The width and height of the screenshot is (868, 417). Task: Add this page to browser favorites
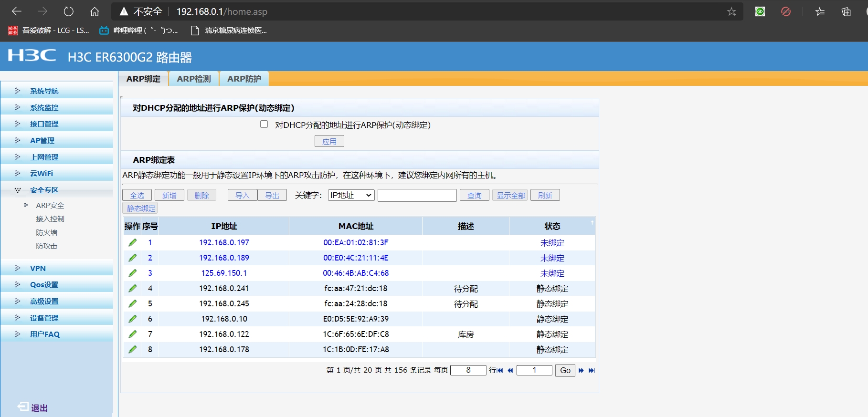(x=731, y=11)
